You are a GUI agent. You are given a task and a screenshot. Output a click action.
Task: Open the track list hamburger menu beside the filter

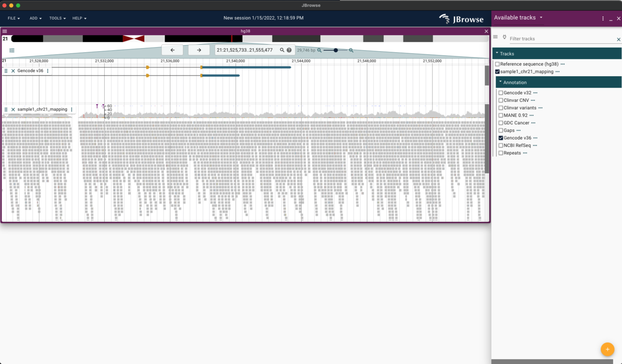click(x=496, y=37)
